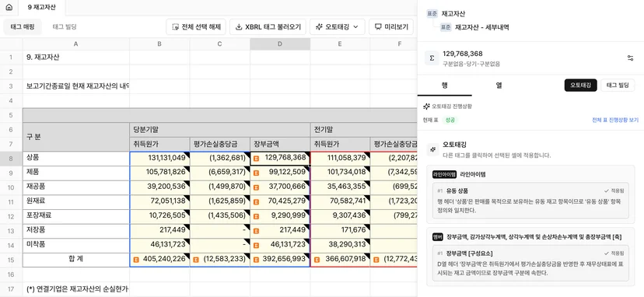This screenshot has height=297, width=644.
Task: Click tag icon in D14 cell 46,131,723
Action: coord(257,245)
